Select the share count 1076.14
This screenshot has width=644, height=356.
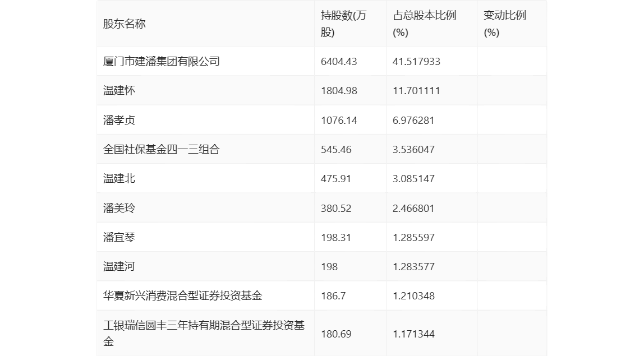point(339,121)
